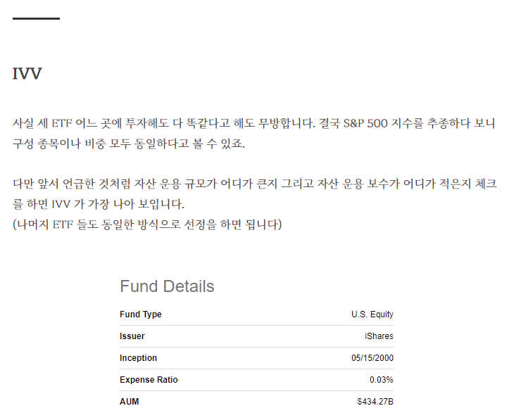Click the line '구성 종목이나 비중 모두'
Image resolution: width=521 pixels, height=420 pixels.
129,144
